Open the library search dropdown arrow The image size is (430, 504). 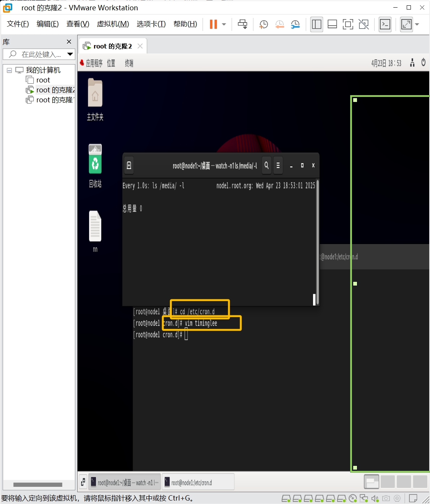pyautogui.click(x=70, y=54)
